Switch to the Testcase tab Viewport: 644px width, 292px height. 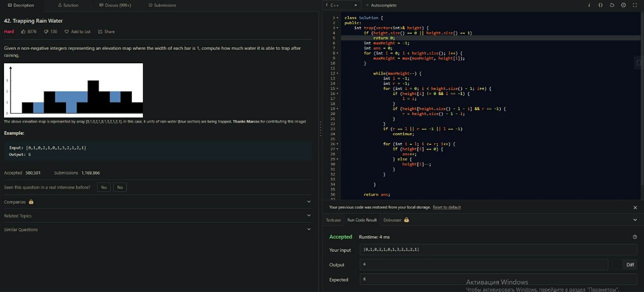coord(333,220)
